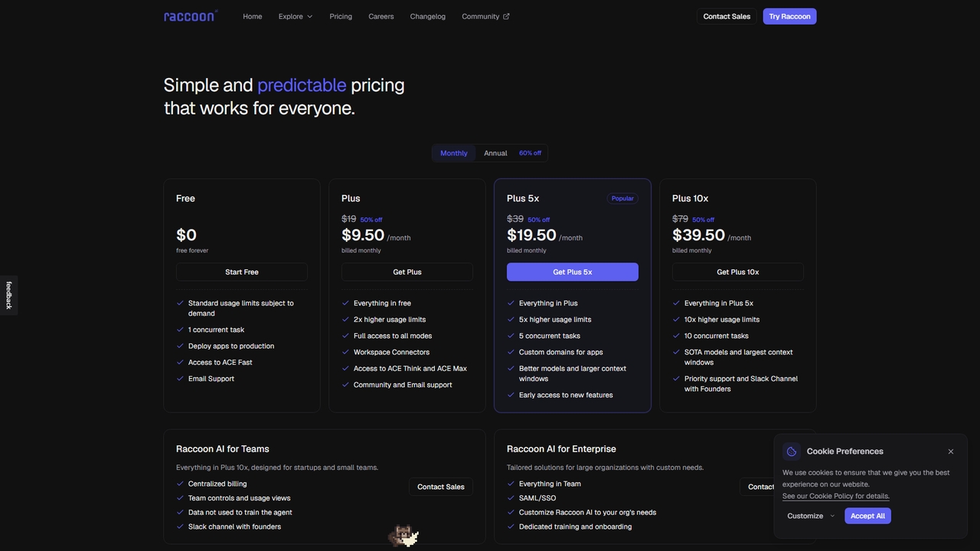Click the Start Free button
Screen dimensions: 980x551
click(x=242, y=272)
